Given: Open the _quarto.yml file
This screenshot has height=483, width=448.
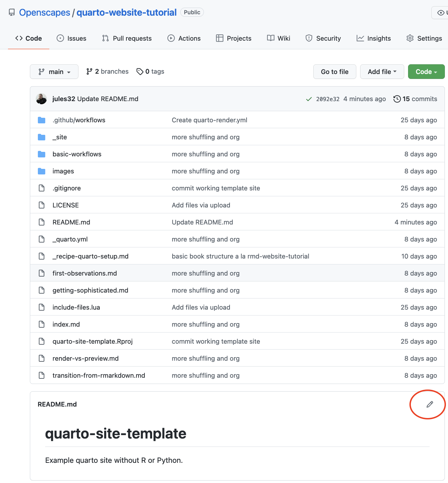Looking at the screenshot, I should click(70, 239).
